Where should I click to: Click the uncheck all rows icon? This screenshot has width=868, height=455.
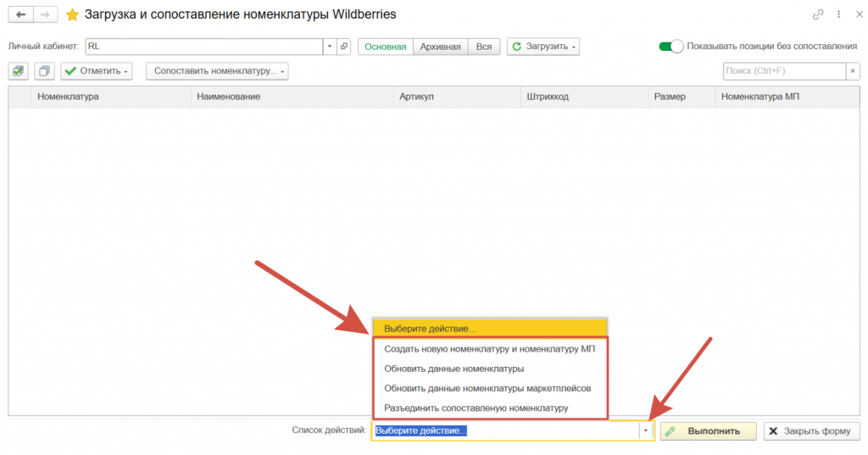(x=45, y=72)
